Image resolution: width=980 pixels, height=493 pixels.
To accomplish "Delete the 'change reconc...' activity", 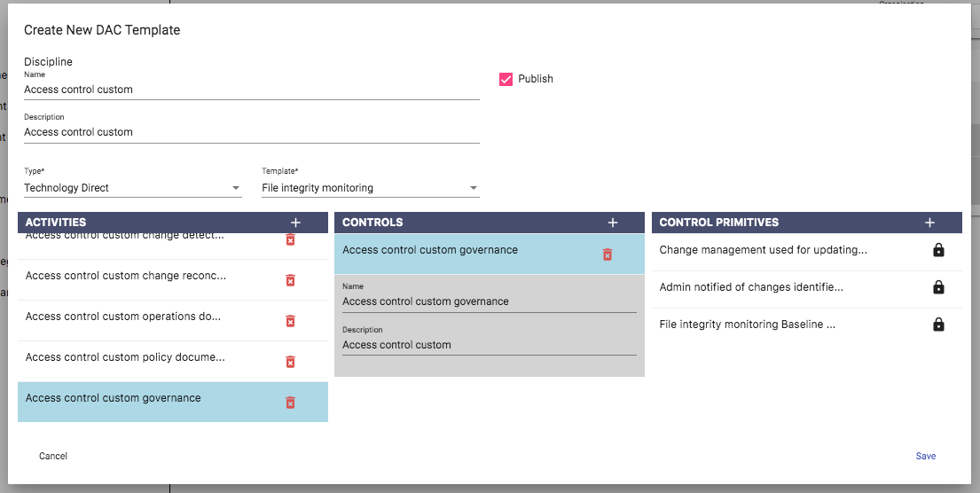I will click(290, 280).
